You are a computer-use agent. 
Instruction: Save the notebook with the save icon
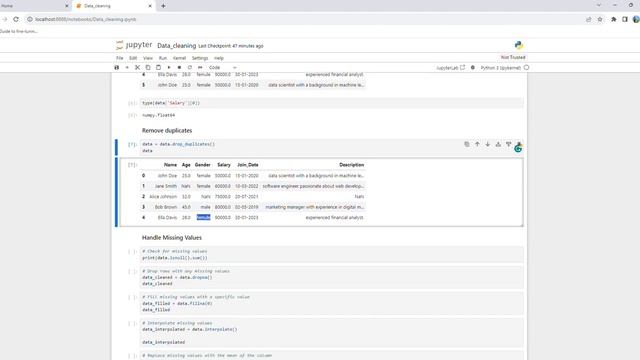click(x=117, y=67)
